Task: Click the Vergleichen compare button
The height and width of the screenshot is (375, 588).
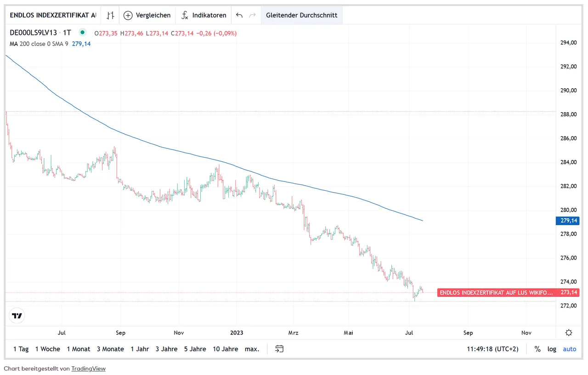Action: click(x=147, y=15)
